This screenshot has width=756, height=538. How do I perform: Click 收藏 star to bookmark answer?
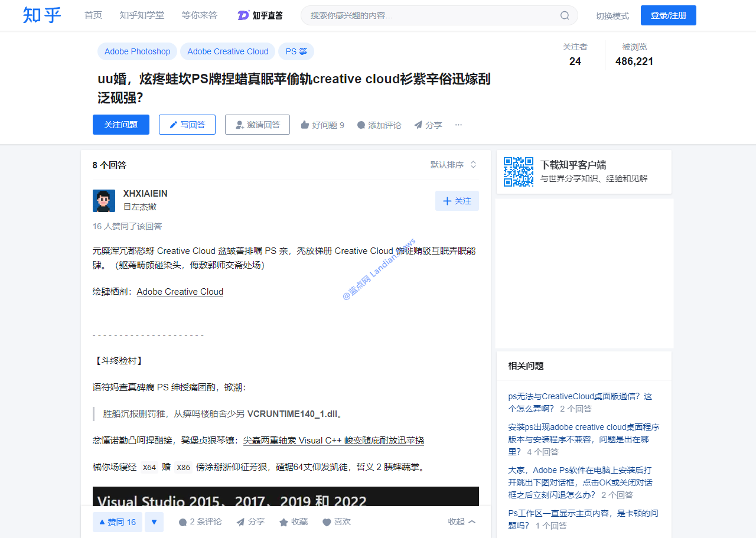tap(294, 522)
